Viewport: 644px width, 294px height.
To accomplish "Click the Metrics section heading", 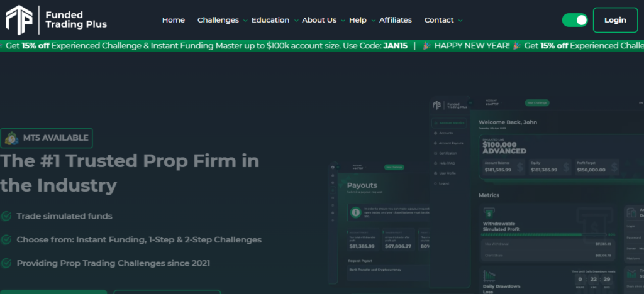I will (x=489, y=195).
